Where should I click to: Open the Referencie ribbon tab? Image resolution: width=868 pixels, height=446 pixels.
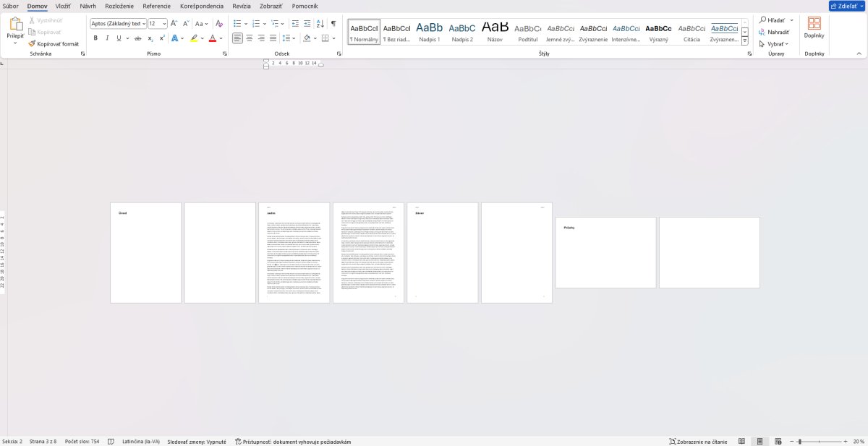(157, 6)
